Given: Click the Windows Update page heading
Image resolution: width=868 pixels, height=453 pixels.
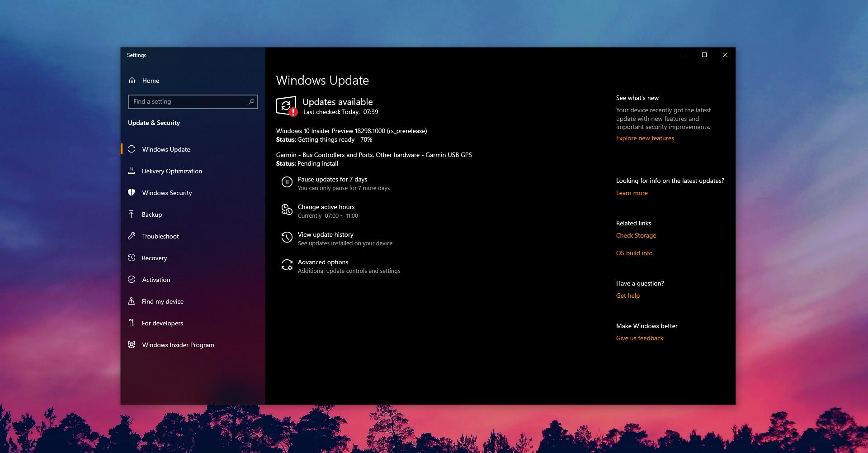Looking at the screenshot, I should point(322,81).
